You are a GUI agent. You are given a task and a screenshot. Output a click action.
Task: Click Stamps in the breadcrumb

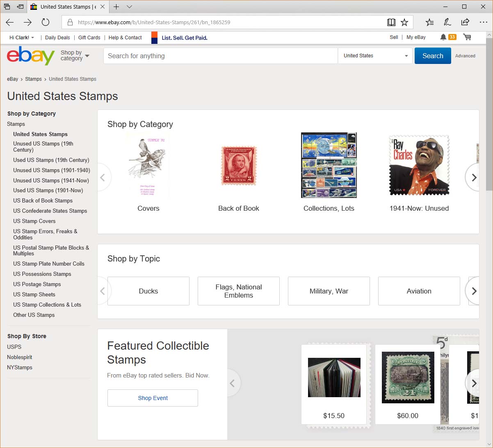pyautogui.click(x=33, y=79)
